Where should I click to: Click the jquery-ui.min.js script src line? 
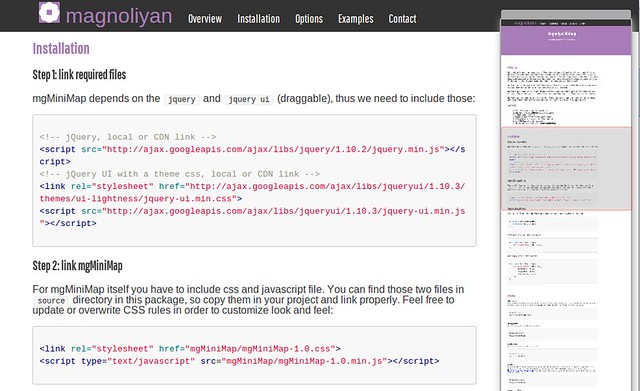(x=252, y=217)
